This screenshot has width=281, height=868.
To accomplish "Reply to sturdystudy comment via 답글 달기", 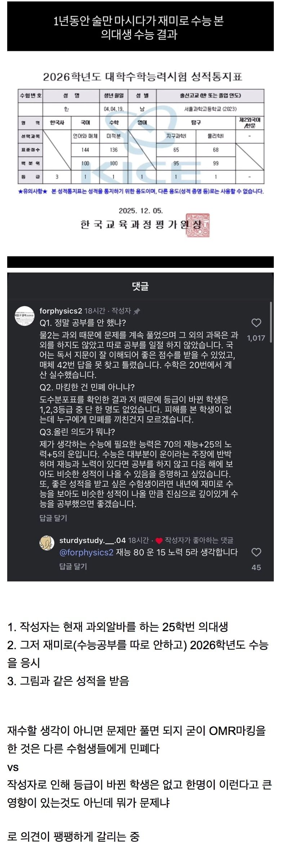I will pyautogui.click(x=73, y=566).
